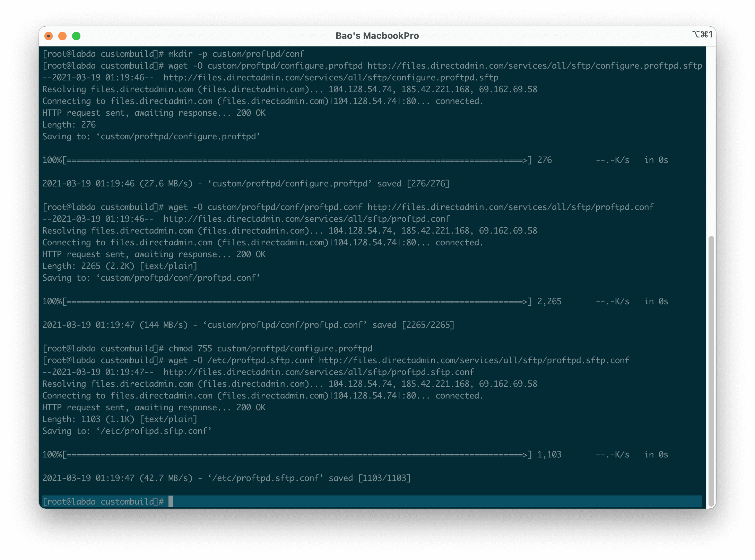Screen dimensions: 755x560
Task: Click the green full-screen button
Action: click(x=77, y=36)
